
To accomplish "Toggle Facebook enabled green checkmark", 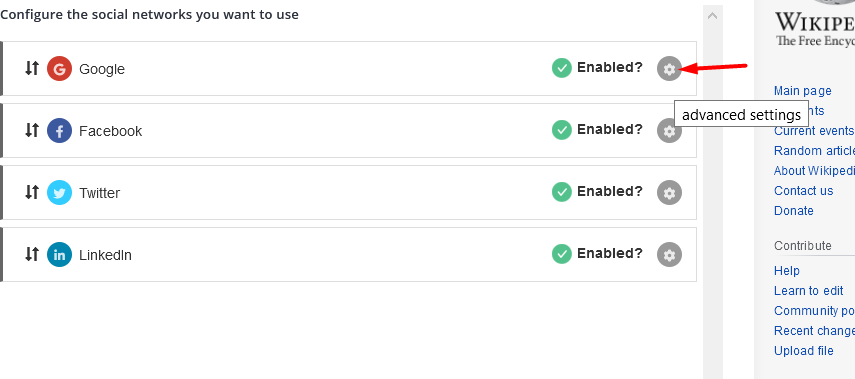I will (x=561, y=130).
